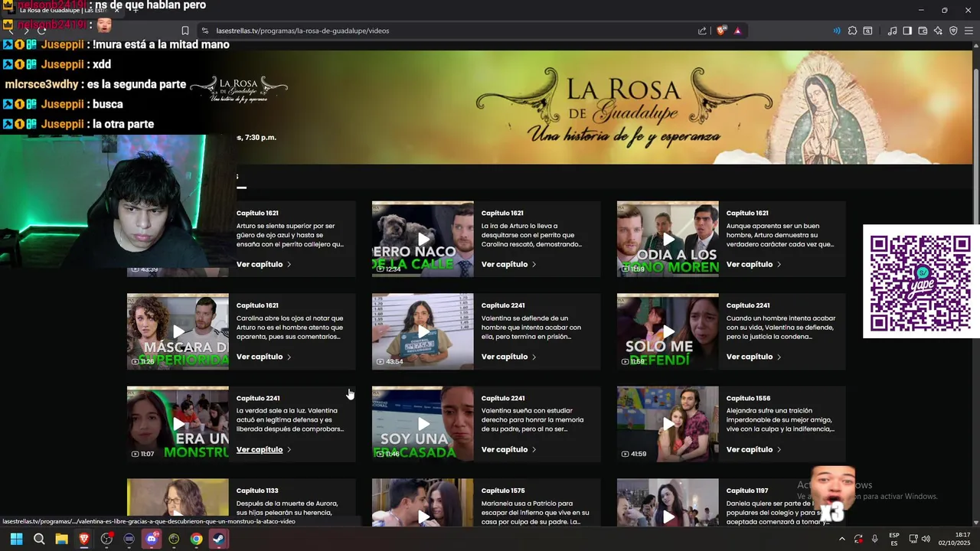This screenshot has width=980, height=551.
Task: Click the Capítulo 1575 title text
Action: point(503,491)
